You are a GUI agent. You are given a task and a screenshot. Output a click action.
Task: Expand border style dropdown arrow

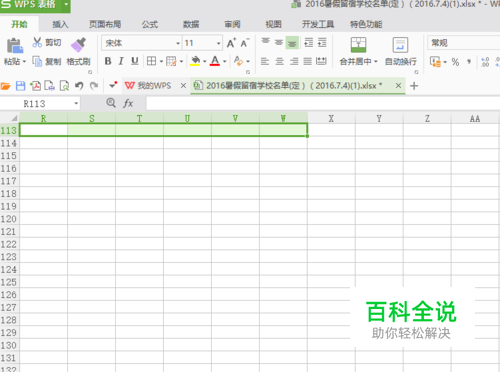161,61
